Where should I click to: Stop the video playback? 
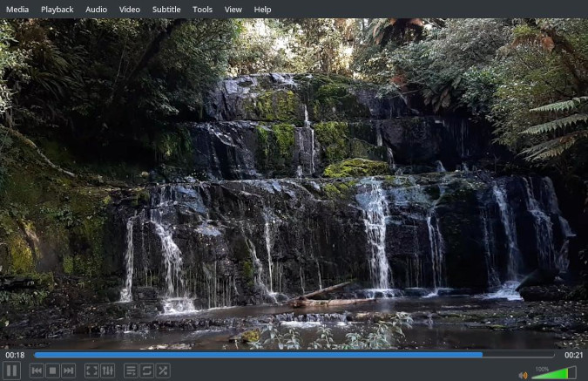coord(52,371)
